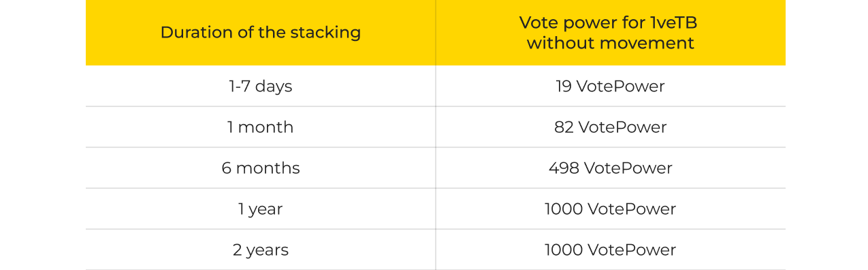Viewport: 868px width, 270px height.
Task: Click the number '19' in table
Action: coord(564,87)
